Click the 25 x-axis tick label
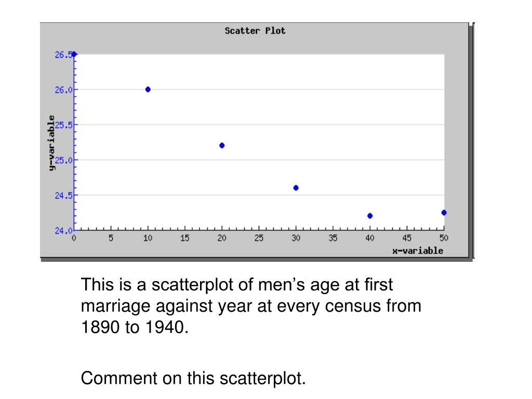The image size is (532, 399). tap(259, 238)
